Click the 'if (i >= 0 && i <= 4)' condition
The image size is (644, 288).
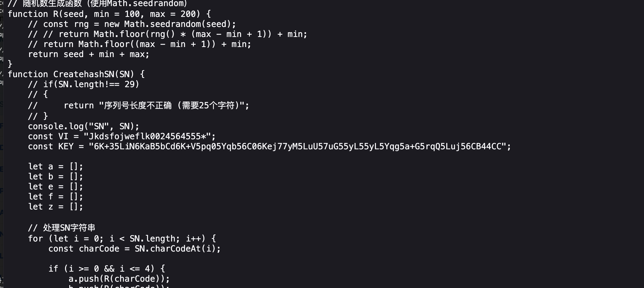107,269
